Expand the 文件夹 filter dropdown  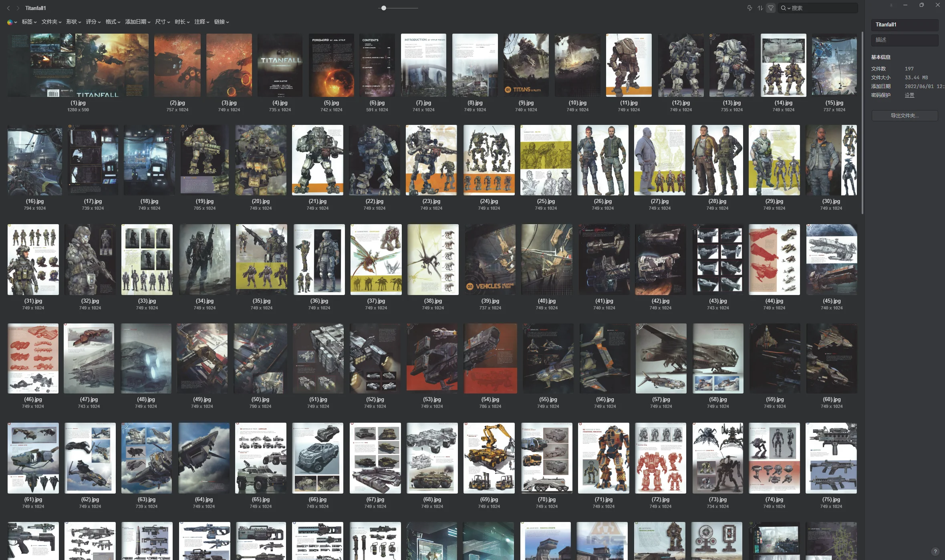[x=51, y=22]
